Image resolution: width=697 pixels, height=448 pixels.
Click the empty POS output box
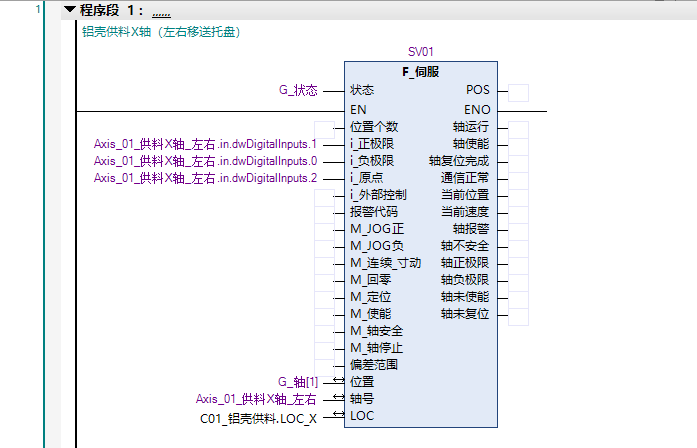(x=518, y=92)
